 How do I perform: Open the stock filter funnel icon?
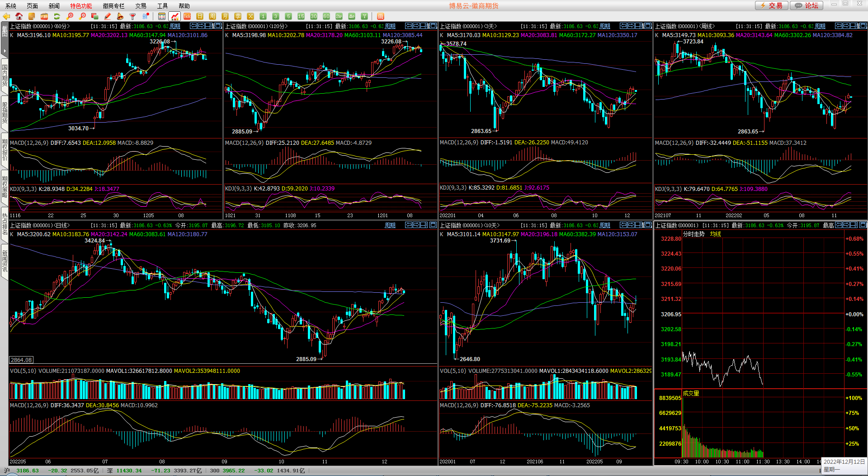pyautogui.click(x=133, y=16)
